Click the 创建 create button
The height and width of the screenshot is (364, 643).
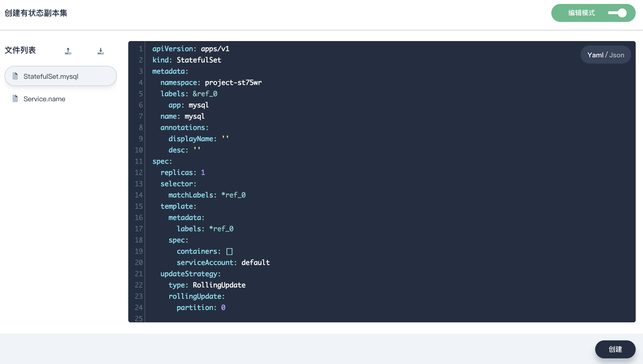coord(615,349)
